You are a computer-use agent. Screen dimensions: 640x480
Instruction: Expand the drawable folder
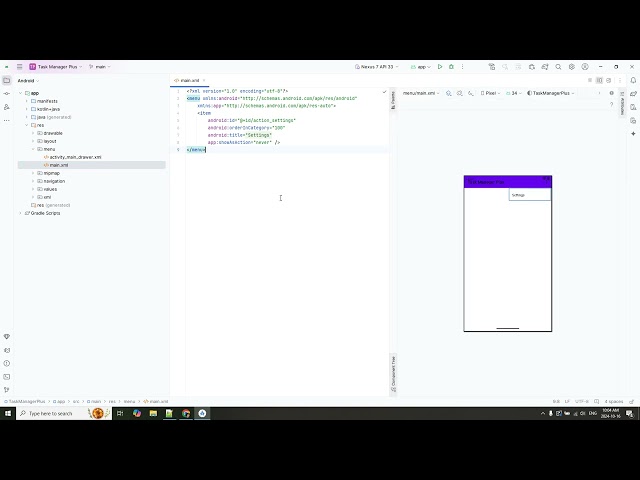click(x=33, y=133)
